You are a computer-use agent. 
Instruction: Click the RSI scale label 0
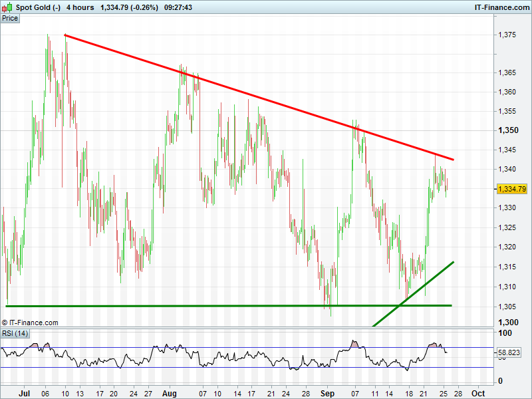click(500, 381)
